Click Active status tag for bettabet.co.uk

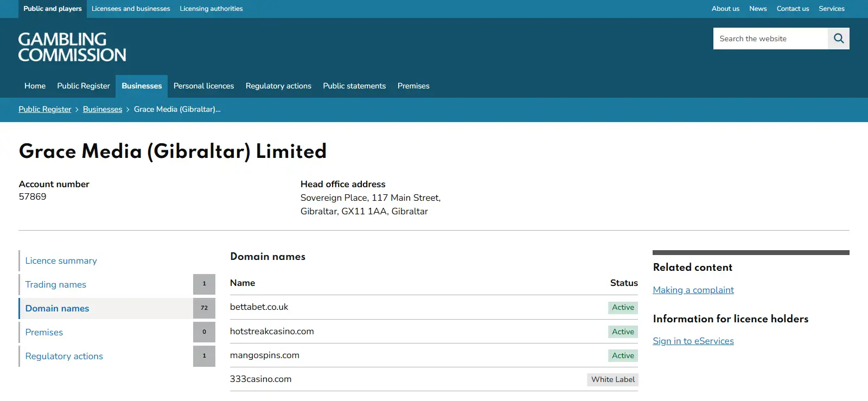(x=623, y=308)
